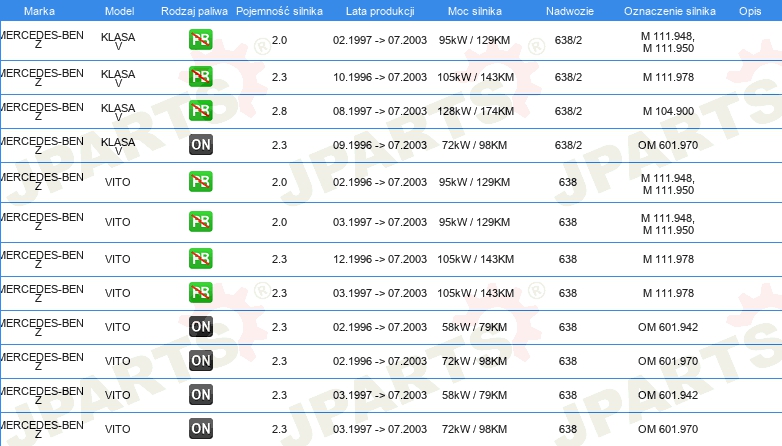Click 2.3 capacity in the 10.1996 row
The width and height of the screenshot is (782, 446).
click(x=279, y=77)
